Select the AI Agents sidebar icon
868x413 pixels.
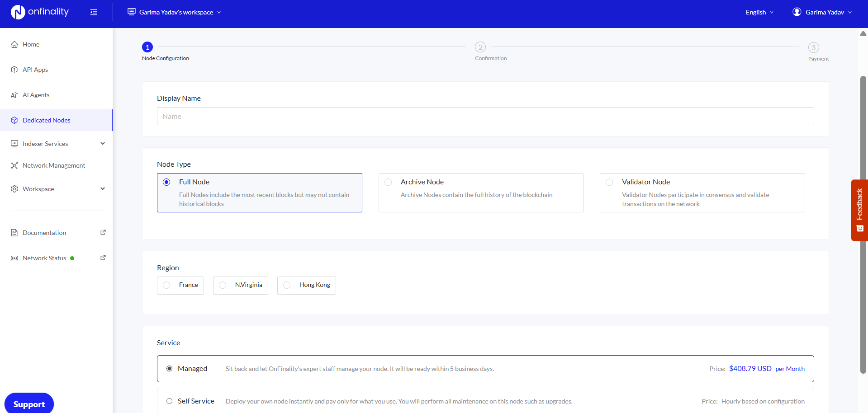pyautogui.click(x=14, y=95)
